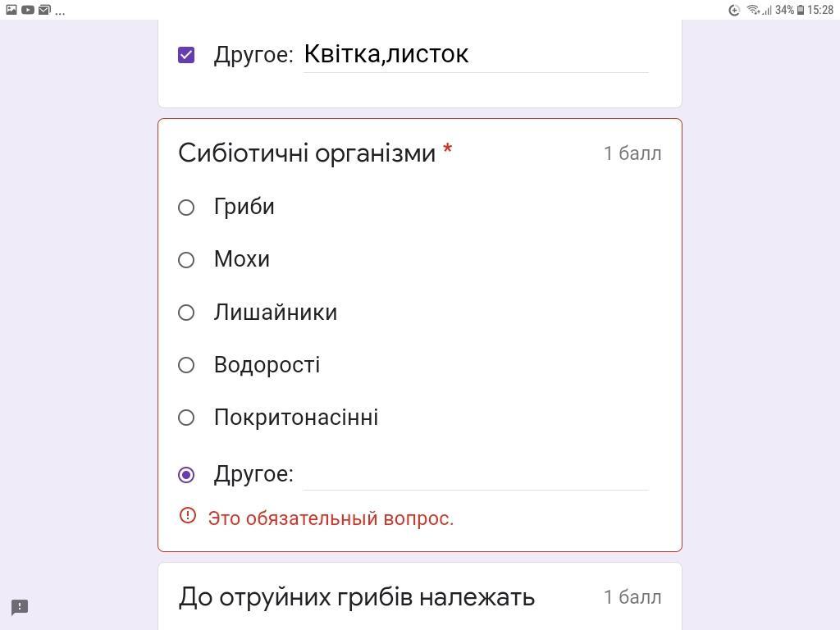Tap the YouTube notification icon
840x630 pixels.
(x=28, y=10)
